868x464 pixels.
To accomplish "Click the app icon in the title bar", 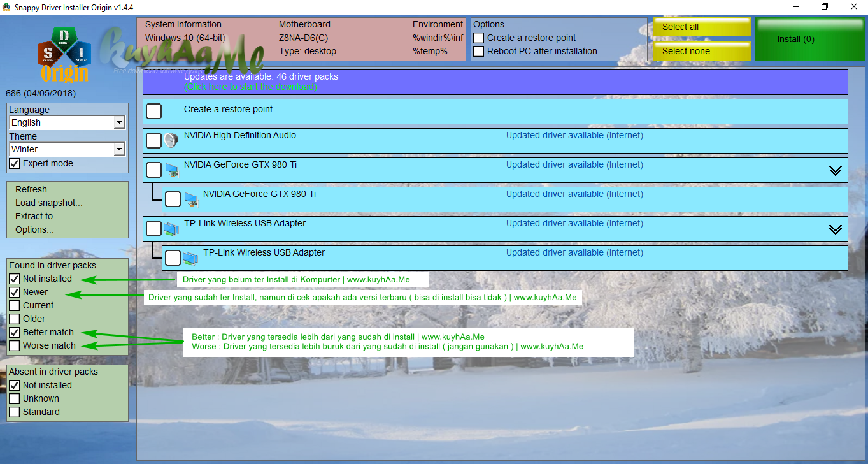I will pos(7,7).
